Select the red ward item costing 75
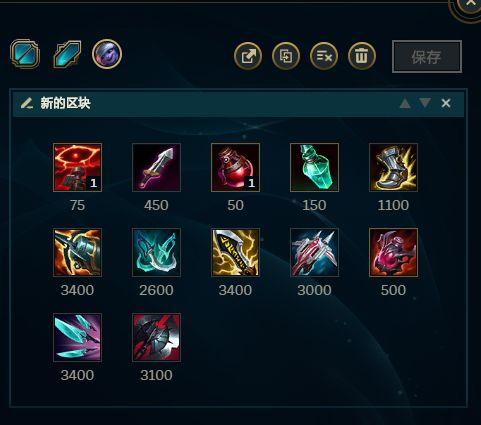Image resolution: width=481 pixels, height=425 pixels. click(77, 167)
